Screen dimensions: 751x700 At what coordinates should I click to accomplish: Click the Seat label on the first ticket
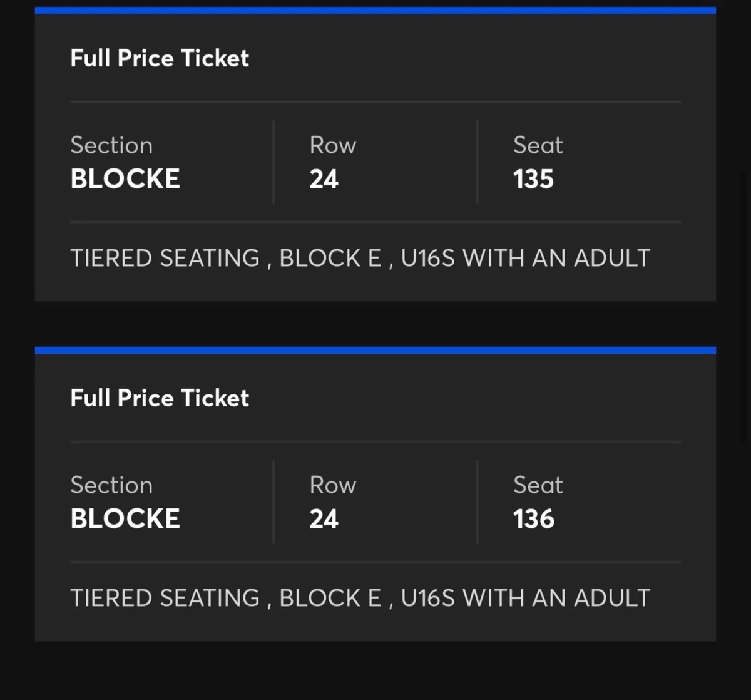coord(538,145)
